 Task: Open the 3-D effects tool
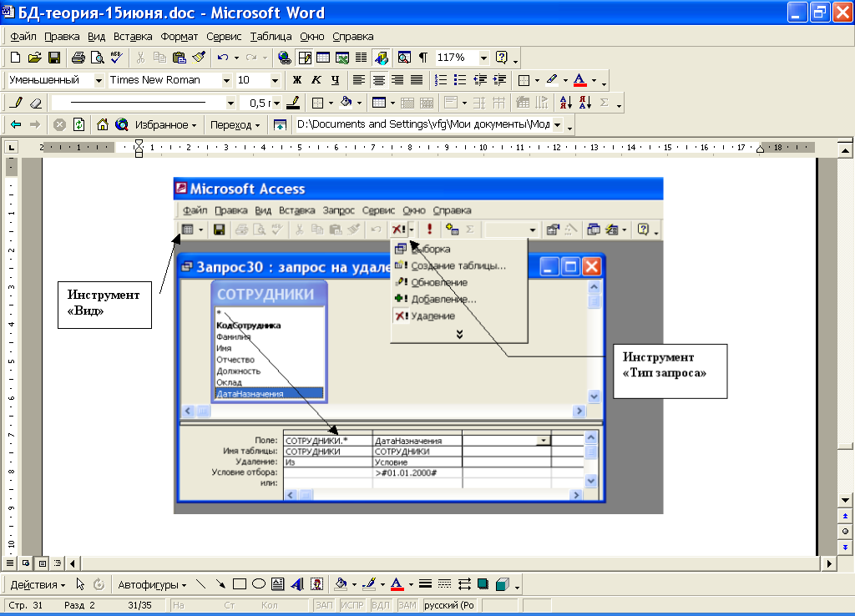(x=502, y=584)
